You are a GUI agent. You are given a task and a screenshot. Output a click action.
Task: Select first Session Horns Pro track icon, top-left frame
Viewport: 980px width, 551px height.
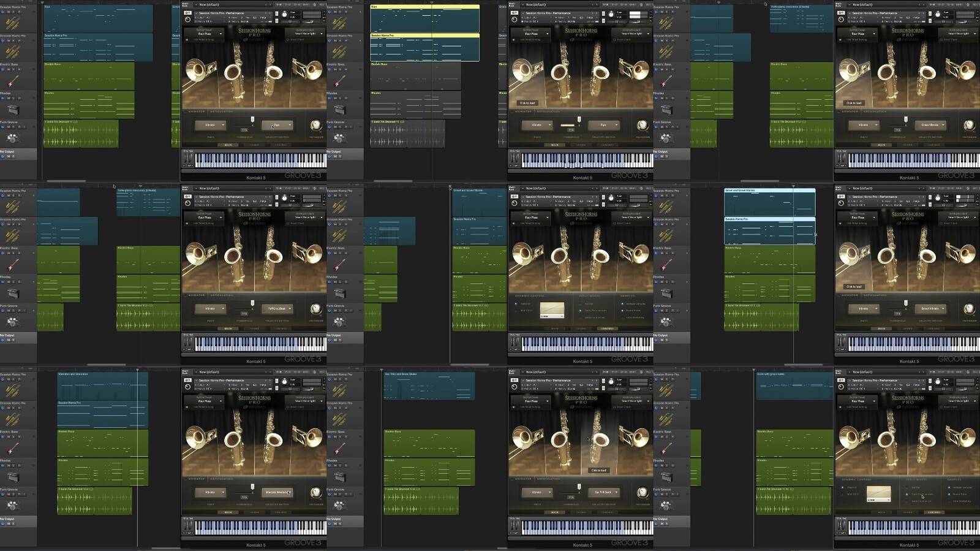click(12, 23)
